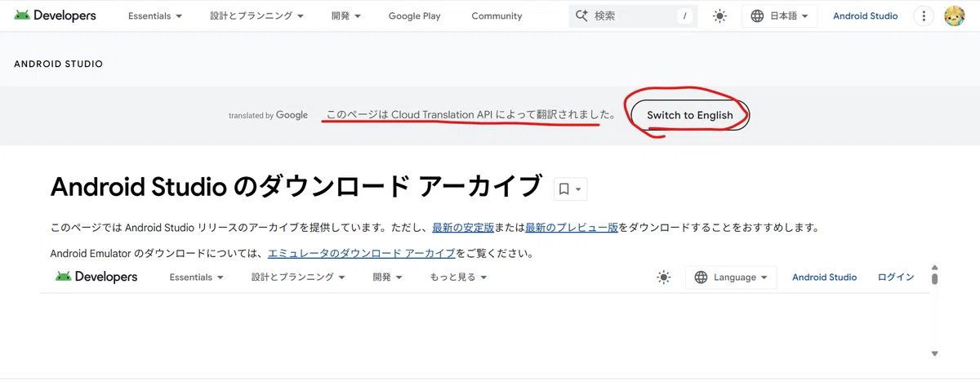Focus the 検索 search input field

coord(635,16)
